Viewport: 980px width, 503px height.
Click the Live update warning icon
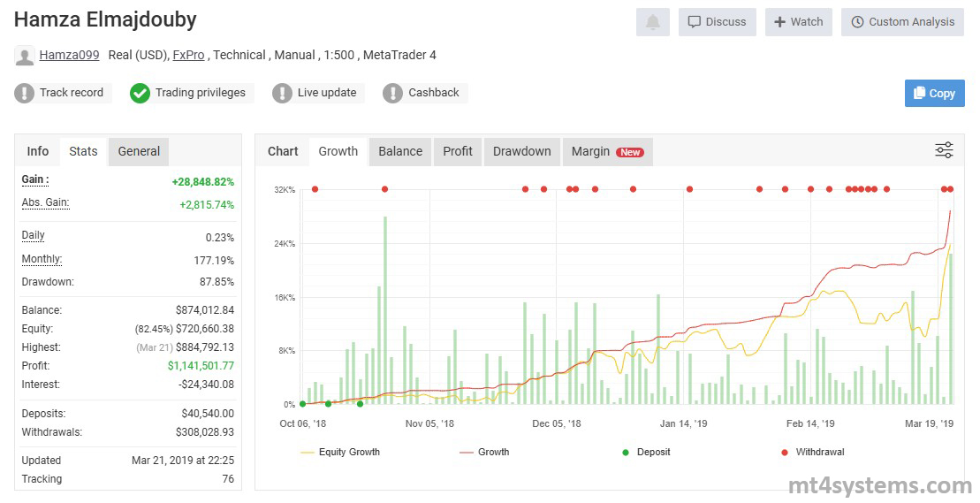pyautogui.click(x=282, y=93)
